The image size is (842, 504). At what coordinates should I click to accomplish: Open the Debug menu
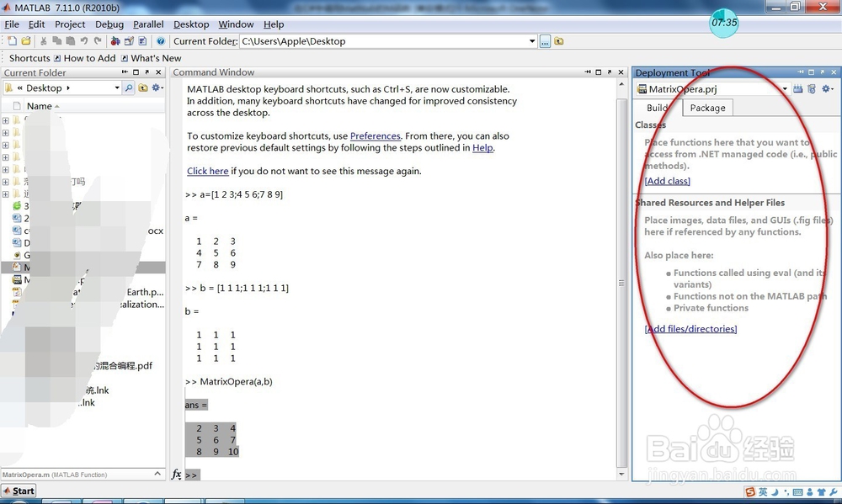[x=109, y=24]
